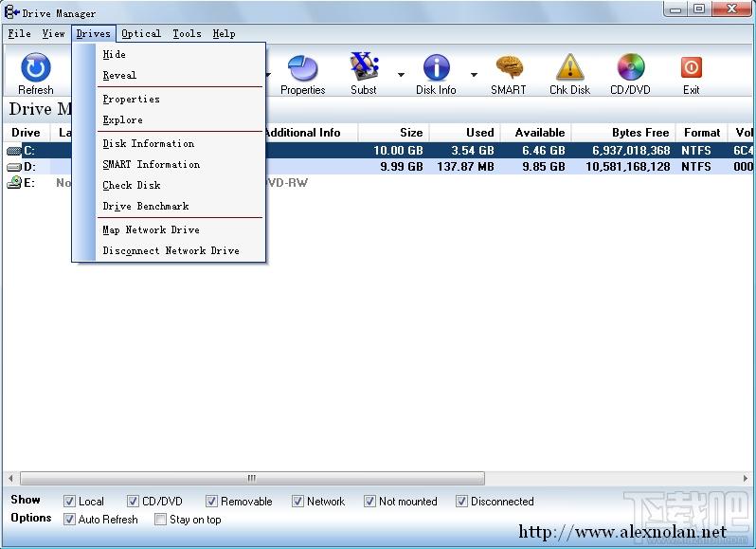Open the www.alexnolan.net link
This screenshot has width=756, height=549.
622,532
